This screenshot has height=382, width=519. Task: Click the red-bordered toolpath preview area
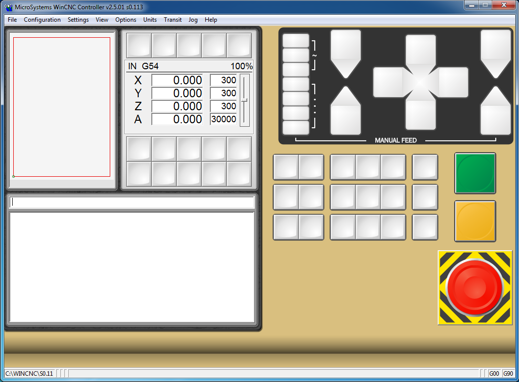tap(62, 107)
